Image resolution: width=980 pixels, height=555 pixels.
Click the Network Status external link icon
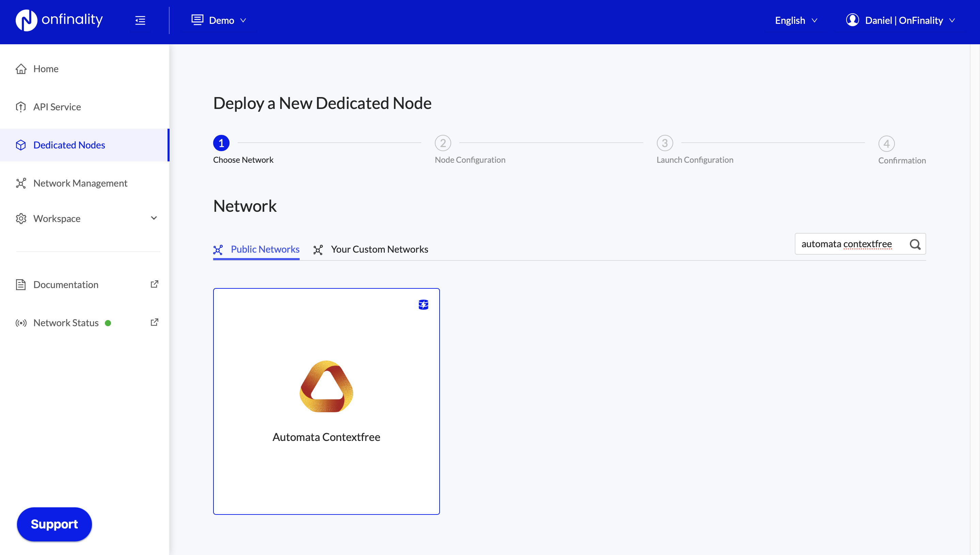154,322
